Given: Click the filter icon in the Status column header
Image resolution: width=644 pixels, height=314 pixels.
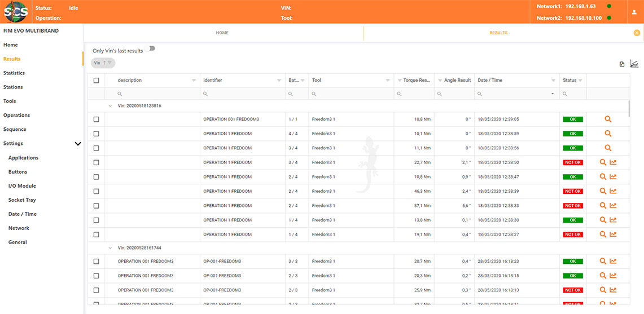Looking at the screenshot, I should pyautogui.click(x=580, y=80).
